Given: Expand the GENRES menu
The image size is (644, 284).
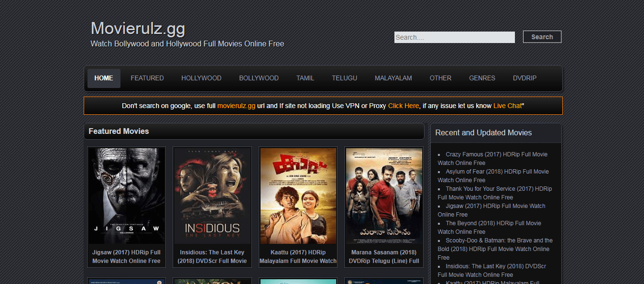Looking at the screenshot, I should coord(482,78).
